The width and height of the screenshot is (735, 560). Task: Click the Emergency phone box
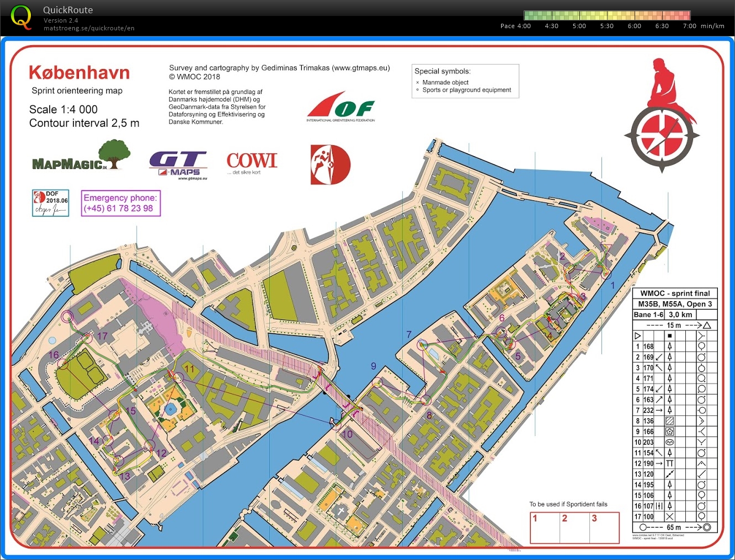pyautogui.click(x=121, y=203)
